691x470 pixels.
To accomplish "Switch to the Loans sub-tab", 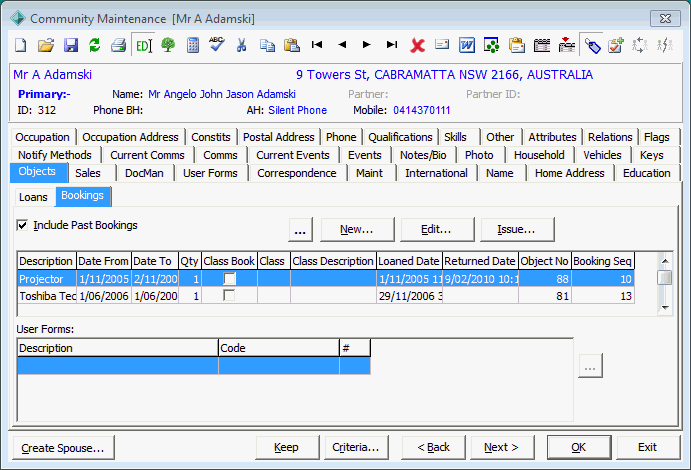I will pyautogui.click(x=33, y=197).
